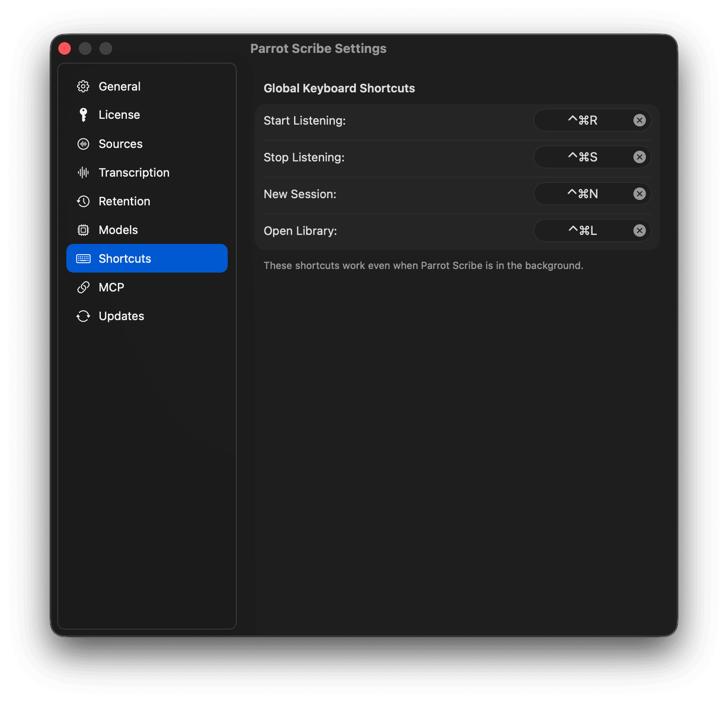
Task: Select the MCP link icon
Action: coord(83,287)
